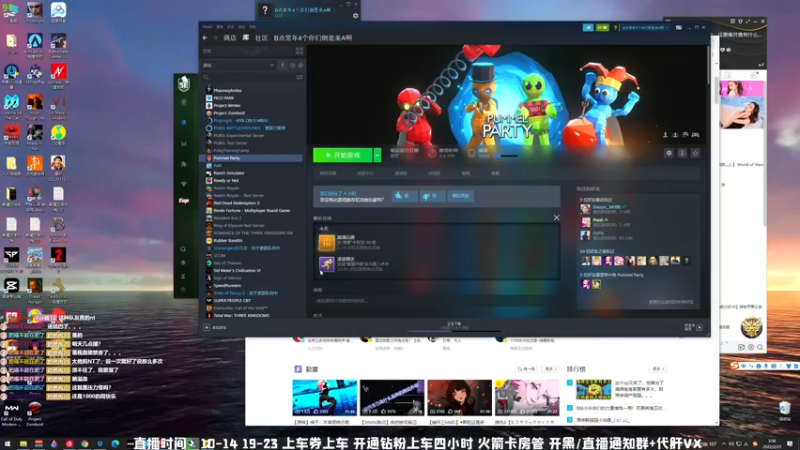
Task: Click magnifier icon in green side overlay
Action: coord(183,249)
